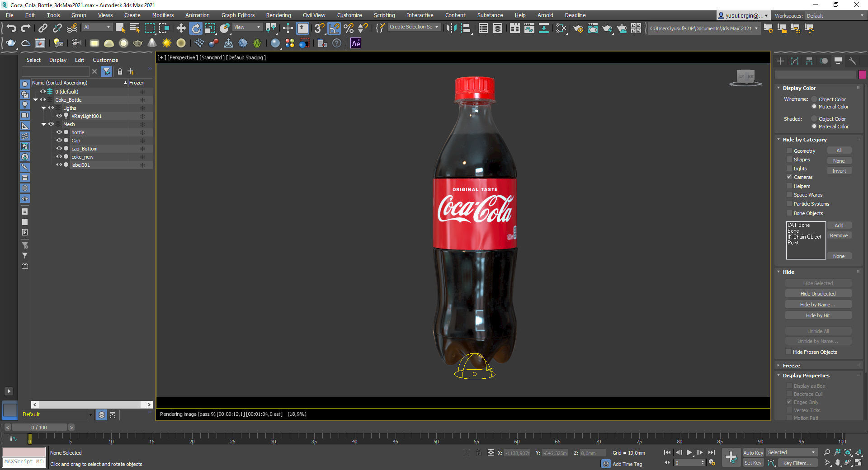Open the Modify panel tab icon
This screenshot has height=470, width=868.
795,61
